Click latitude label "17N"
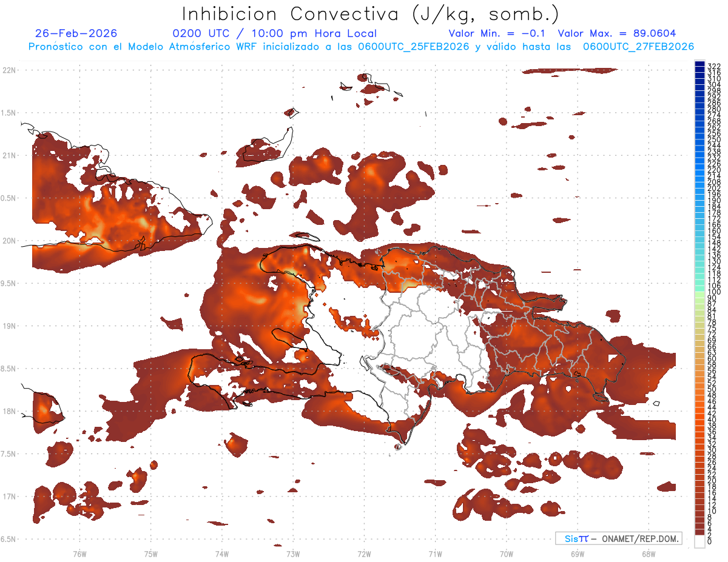The image size is (728, 562). [9, 497]
